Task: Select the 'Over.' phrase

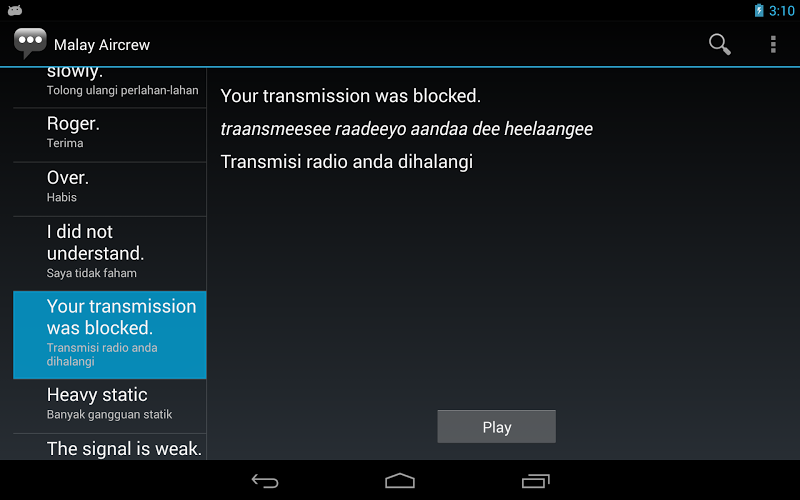Action: pyautogui.click(x=110, y=189)
